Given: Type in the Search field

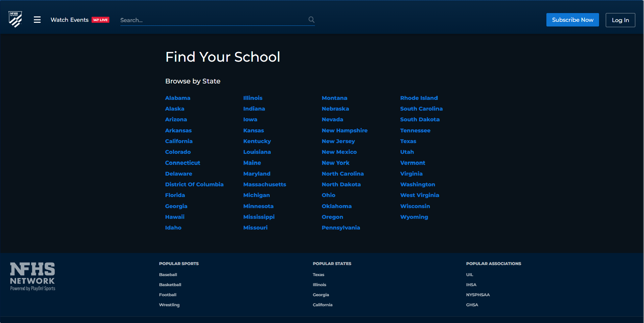Looking at the screenshot, I should (211, 20).
